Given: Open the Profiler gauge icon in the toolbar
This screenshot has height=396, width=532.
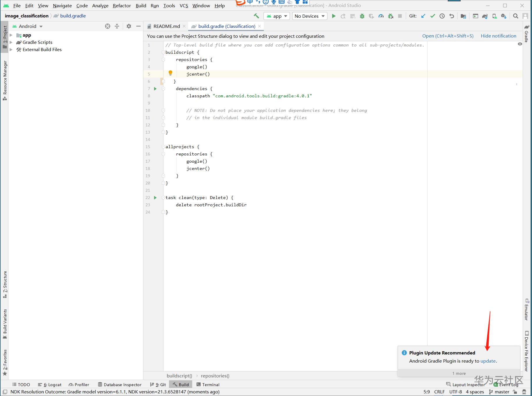Looking at the screenshot, I should [x=381, y=16].
